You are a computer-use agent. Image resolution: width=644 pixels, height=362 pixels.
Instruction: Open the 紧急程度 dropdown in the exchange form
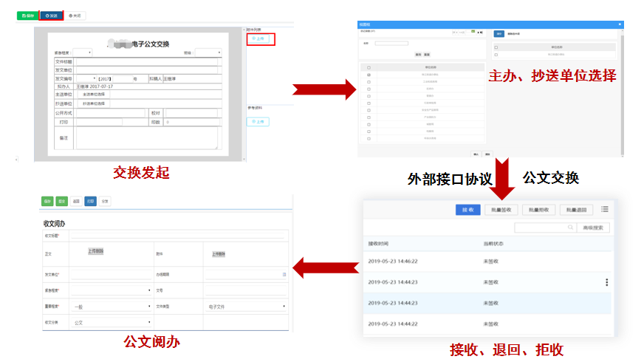tap(83, 52)
